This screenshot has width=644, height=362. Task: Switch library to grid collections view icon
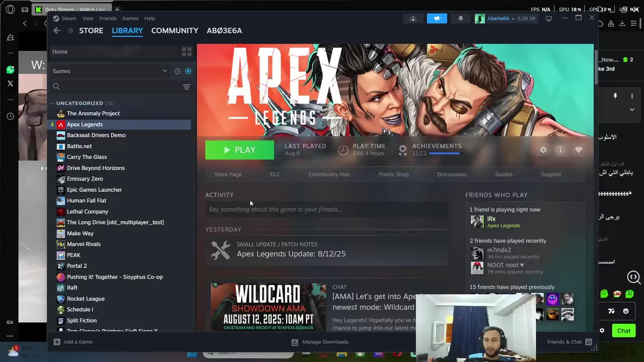pyautogui.click(x=187, y=52)
